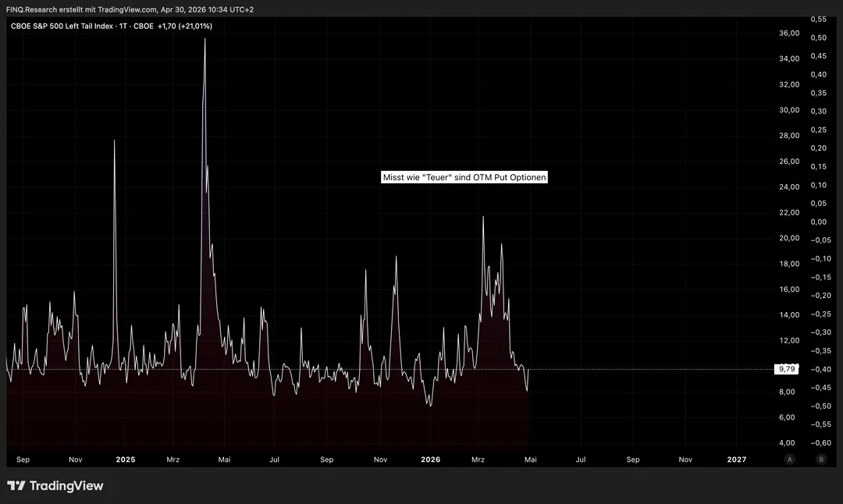Click the 36,00 price scale label
843x504 pixels.
point(789,33)
